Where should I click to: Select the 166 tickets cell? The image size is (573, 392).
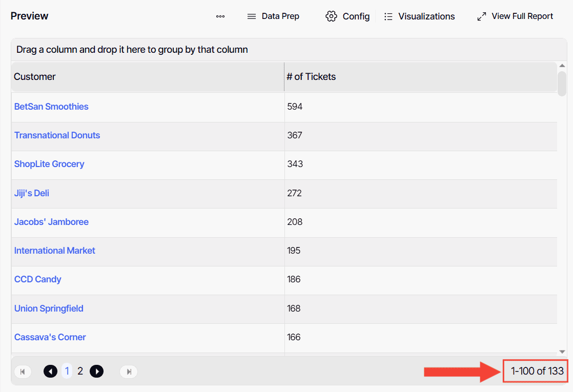(x=421, y=338)
